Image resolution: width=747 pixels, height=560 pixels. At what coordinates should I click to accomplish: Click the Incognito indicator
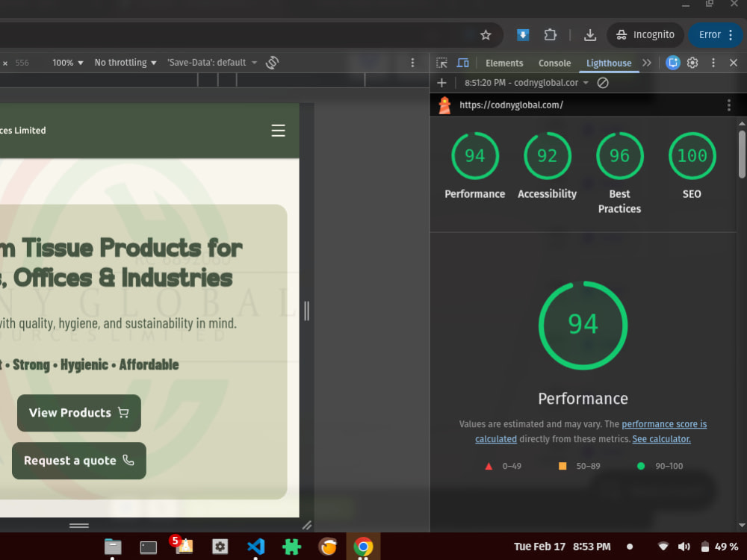point(645,35)
